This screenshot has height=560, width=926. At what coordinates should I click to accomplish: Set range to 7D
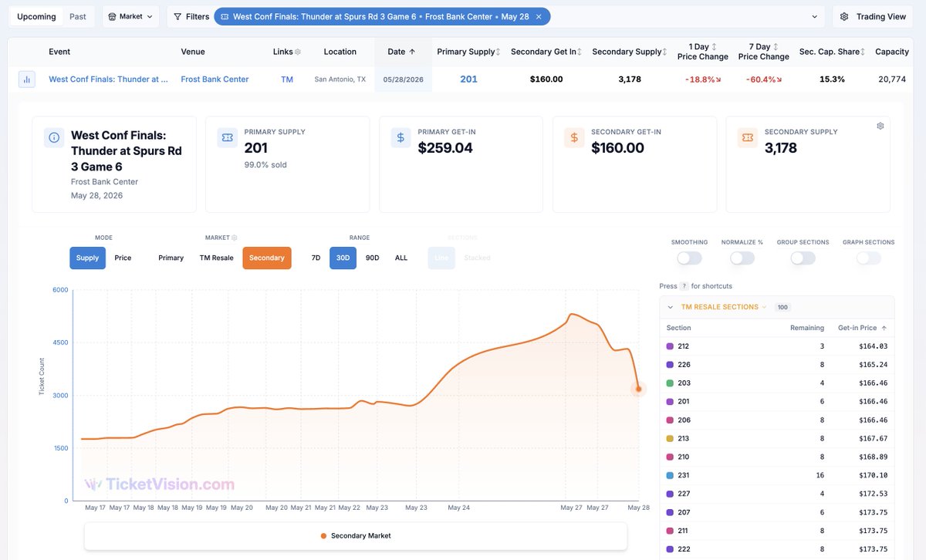coord(316,258)
